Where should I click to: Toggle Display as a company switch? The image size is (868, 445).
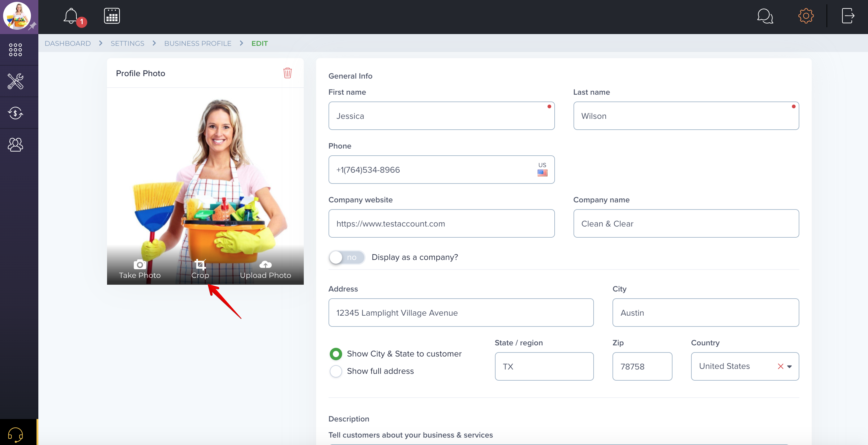pyautogui.click(x=346, y=257)
